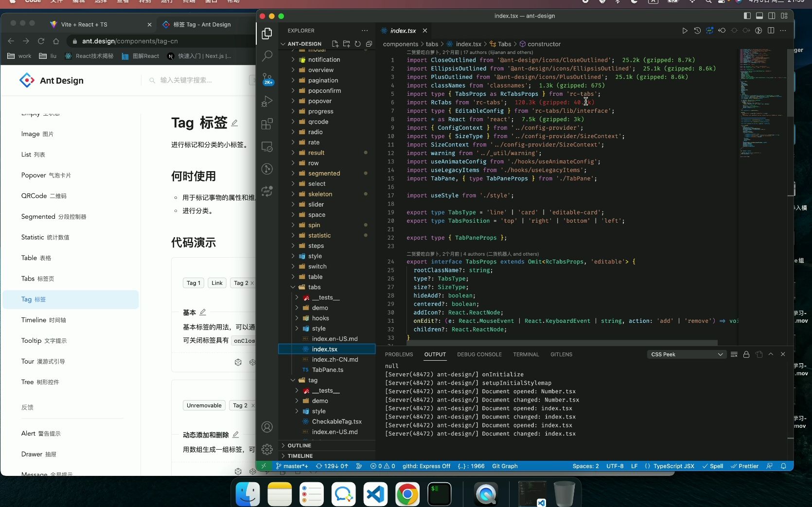Close the index.tsx editor tab
Viewport: 812px width, 507px height.
click(425, 31)
